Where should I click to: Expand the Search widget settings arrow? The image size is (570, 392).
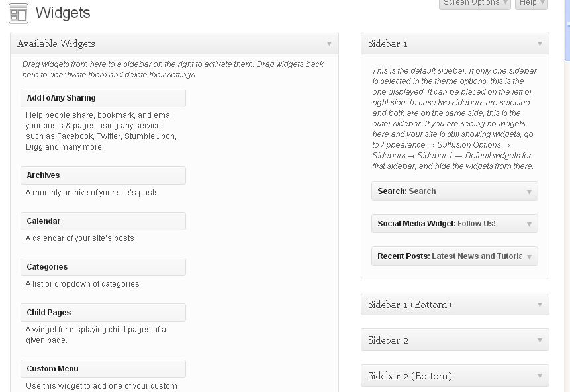coord(529,192)
